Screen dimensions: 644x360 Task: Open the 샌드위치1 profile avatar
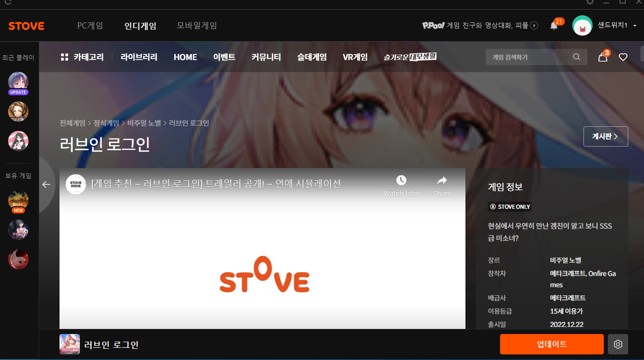click(582, 25)
